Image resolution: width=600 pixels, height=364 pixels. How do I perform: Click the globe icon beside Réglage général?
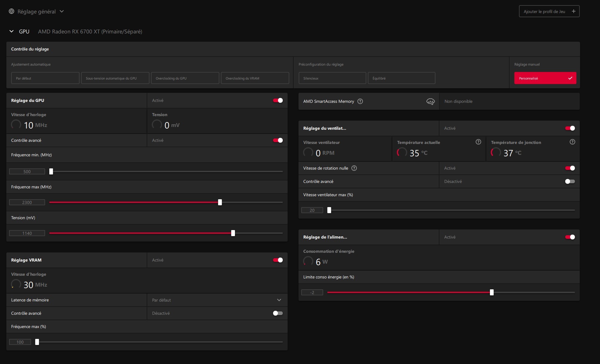11,11
